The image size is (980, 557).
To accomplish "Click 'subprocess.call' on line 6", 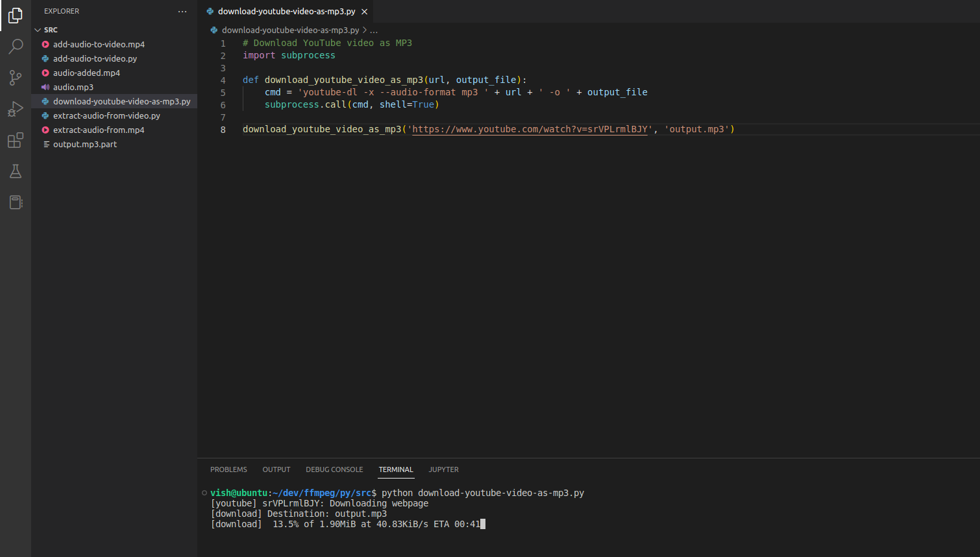I will (x=306, y=104).
